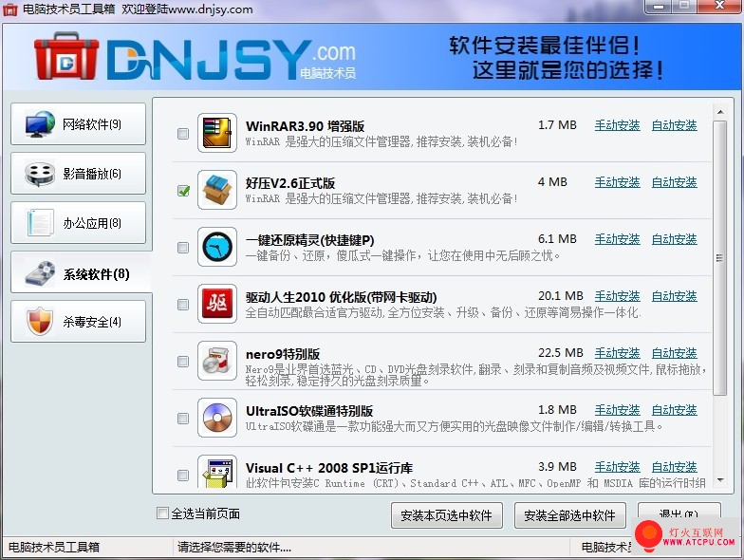Screen dimensions: 744x560
Task: Click the 软件安装最佳伴侣 banner slogan
Action: tap(545, 46)
